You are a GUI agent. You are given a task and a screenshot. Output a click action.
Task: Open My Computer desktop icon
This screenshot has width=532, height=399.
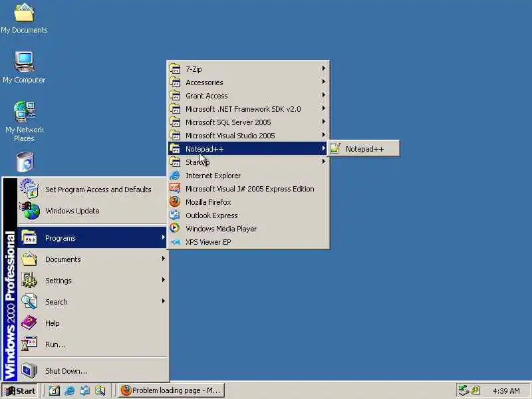(24, 68)
